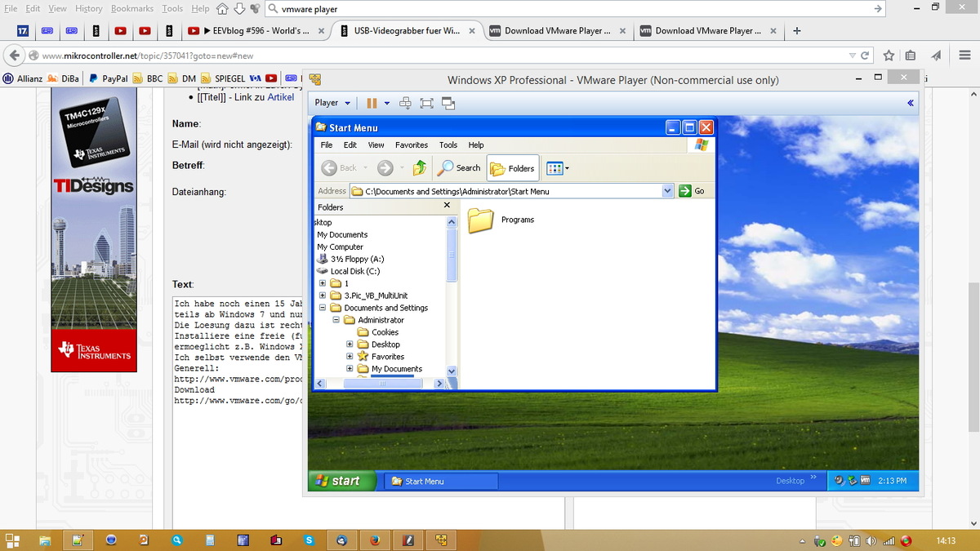Open the File menu in XP Explorer

tap(327, 145)
